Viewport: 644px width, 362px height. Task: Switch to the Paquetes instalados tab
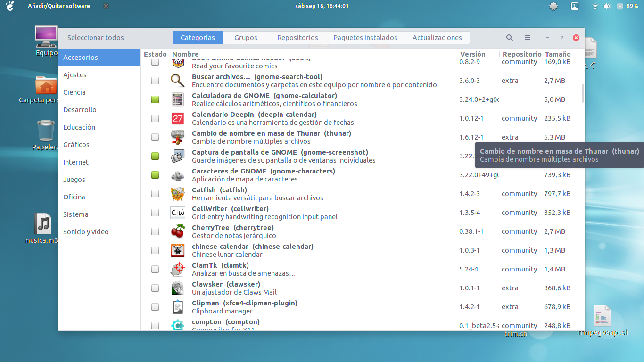365,38
